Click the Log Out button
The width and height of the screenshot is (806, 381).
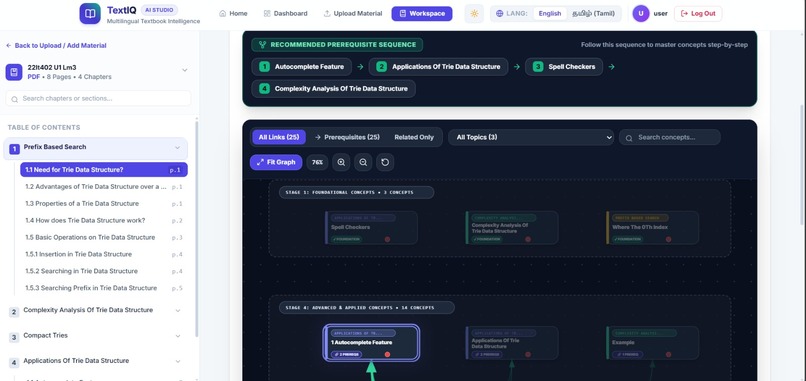click(698, 13)
